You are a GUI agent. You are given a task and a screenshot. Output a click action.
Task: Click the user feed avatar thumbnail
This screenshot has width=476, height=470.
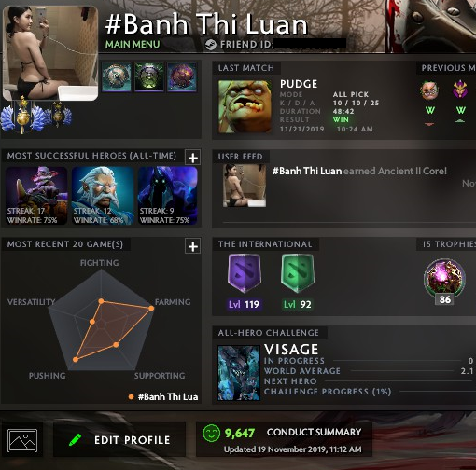pyautogui.click(x=245, y=186)
